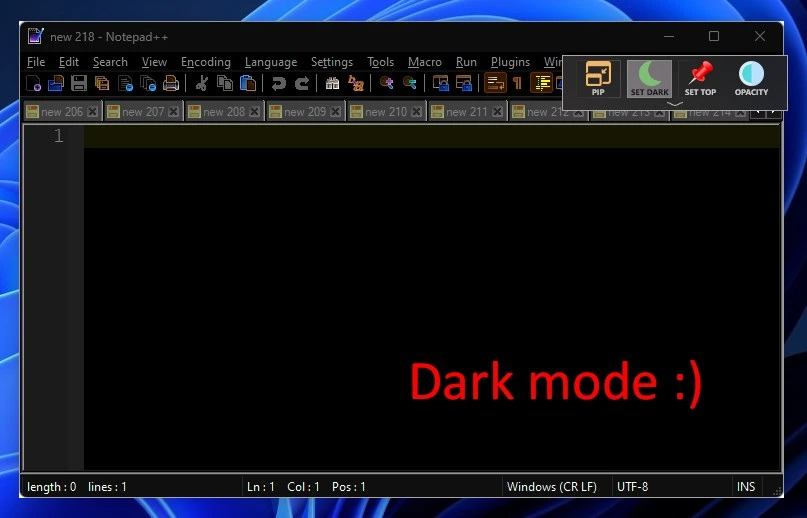Click the PIP button in the overlay
This screenshot has width=807, height=518.
pyautogui.click(x=598, y=79)
